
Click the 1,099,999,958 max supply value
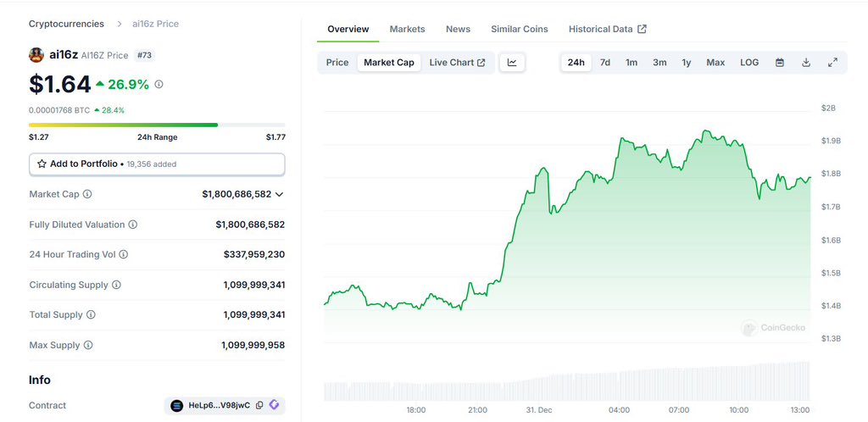tap(253, 345)
